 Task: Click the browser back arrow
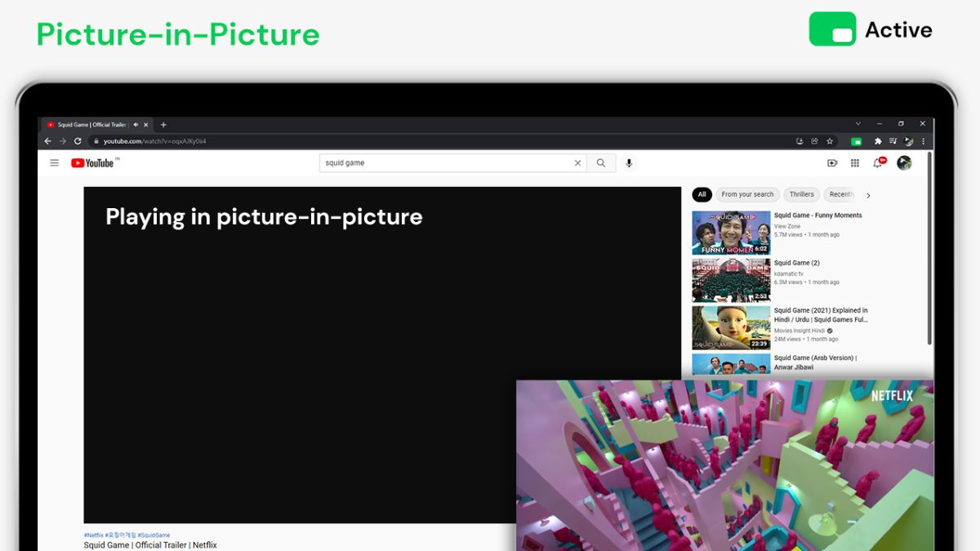(47, 141)
